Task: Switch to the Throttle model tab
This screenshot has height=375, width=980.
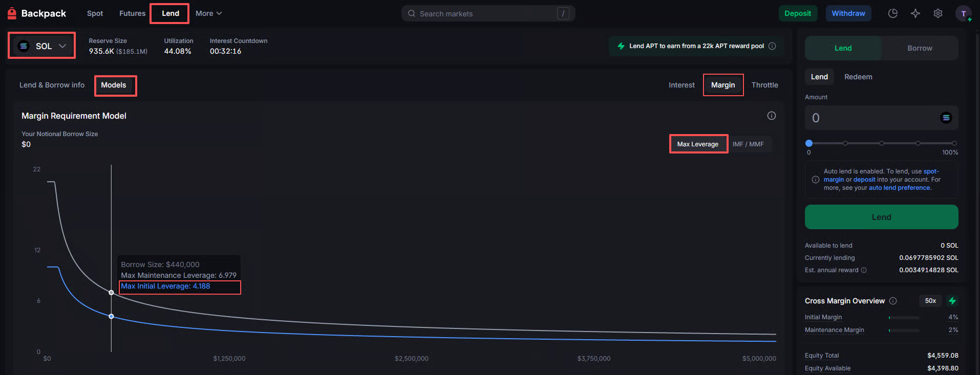Action: click(x=764, y=85)
